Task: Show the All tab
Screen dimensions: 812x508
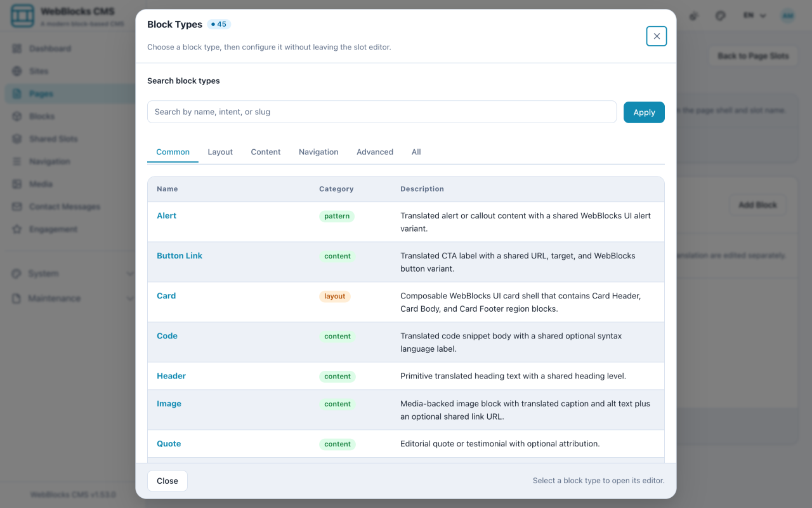Action: coord(416,152)
